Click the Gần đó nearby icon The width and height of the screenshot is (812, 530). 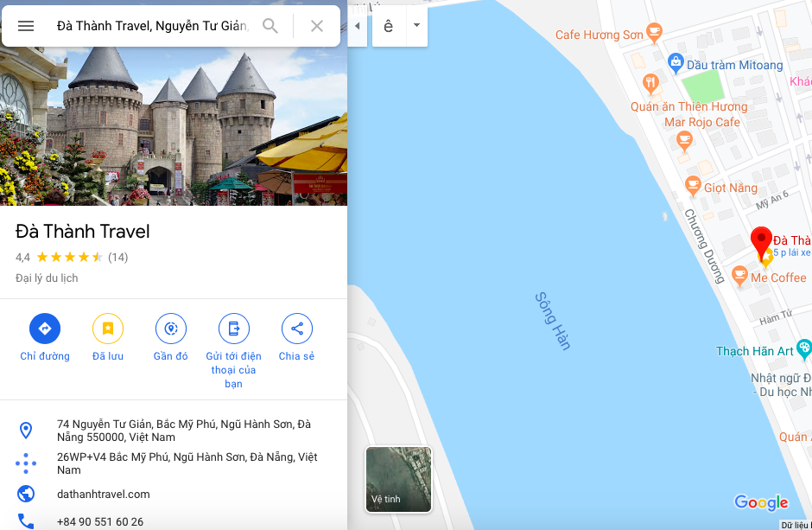coord(171,329)
